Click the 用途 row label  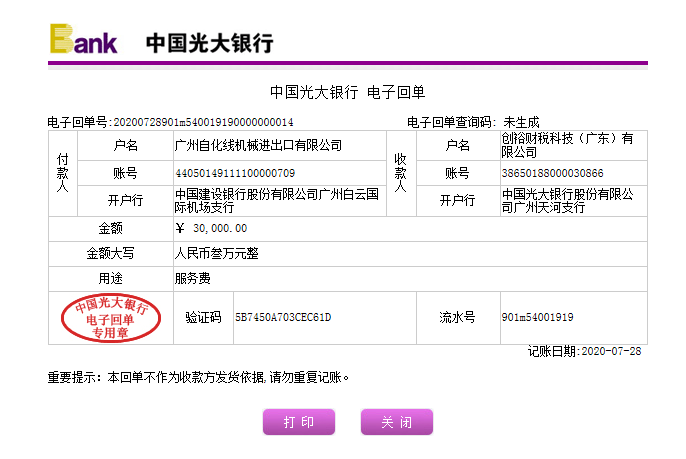[x=110, y=278]
